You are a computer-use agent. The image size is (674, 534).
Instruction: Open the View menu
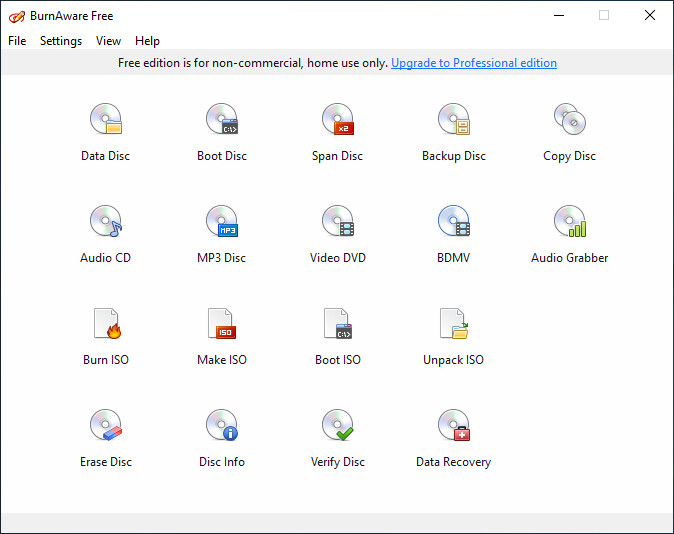click(x=108, y=41)
